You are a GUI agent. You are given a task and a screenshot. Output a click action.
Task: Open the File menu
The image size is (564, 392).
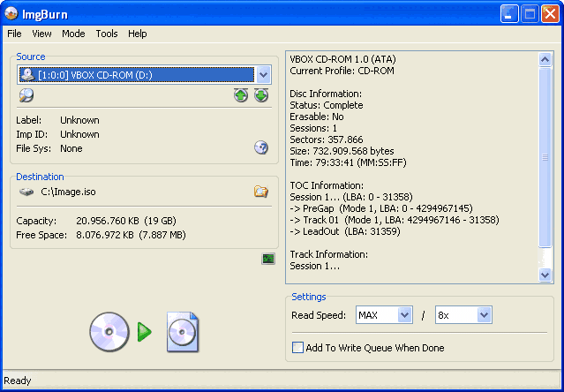click(14, 34)
